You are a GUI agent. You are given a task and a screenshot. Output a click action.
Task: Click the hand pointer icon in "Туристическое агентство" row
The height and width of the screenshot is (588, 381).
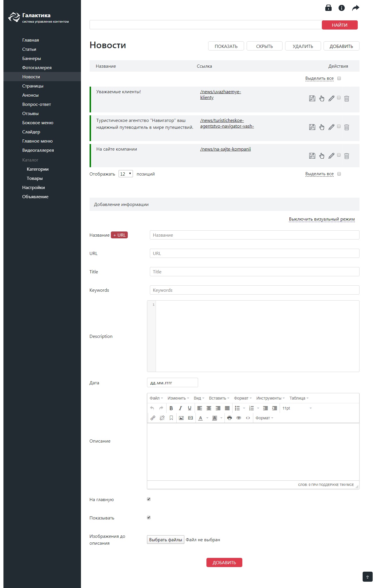coord(322,127)
